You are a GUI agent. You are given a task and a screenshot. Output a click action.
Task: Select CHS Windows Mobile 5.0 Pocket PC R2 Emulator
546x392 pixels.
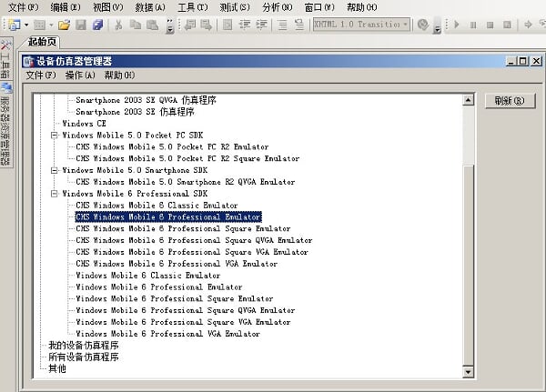click(x=172, y=146)
